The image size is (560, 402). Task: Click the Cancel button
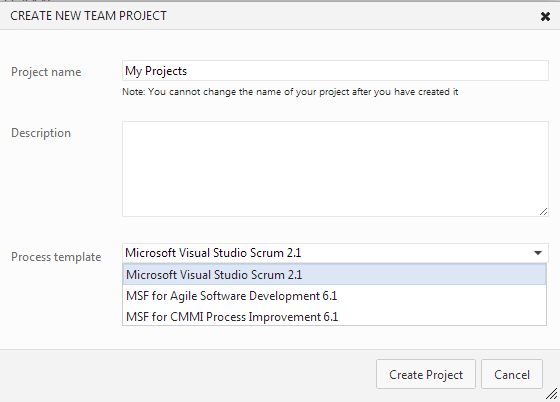pyautogui.click(x=512, y=375)
